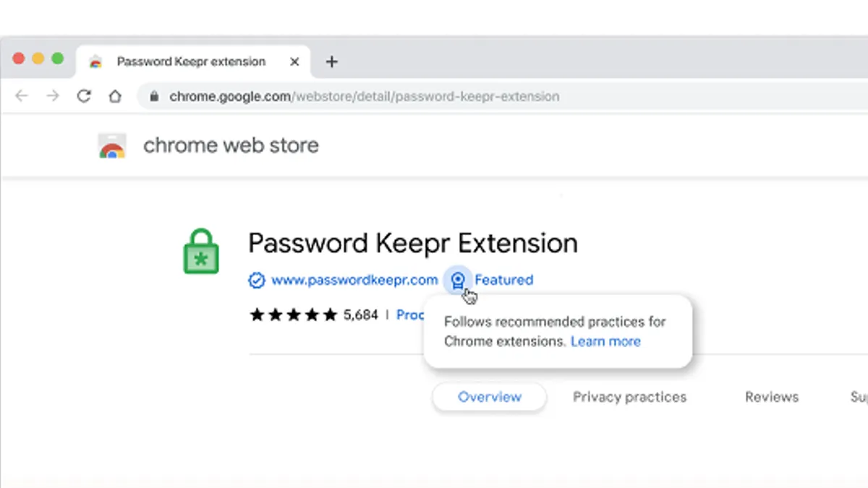
Task: Click the Chrome Web Store logo
Action: (112, 145)
